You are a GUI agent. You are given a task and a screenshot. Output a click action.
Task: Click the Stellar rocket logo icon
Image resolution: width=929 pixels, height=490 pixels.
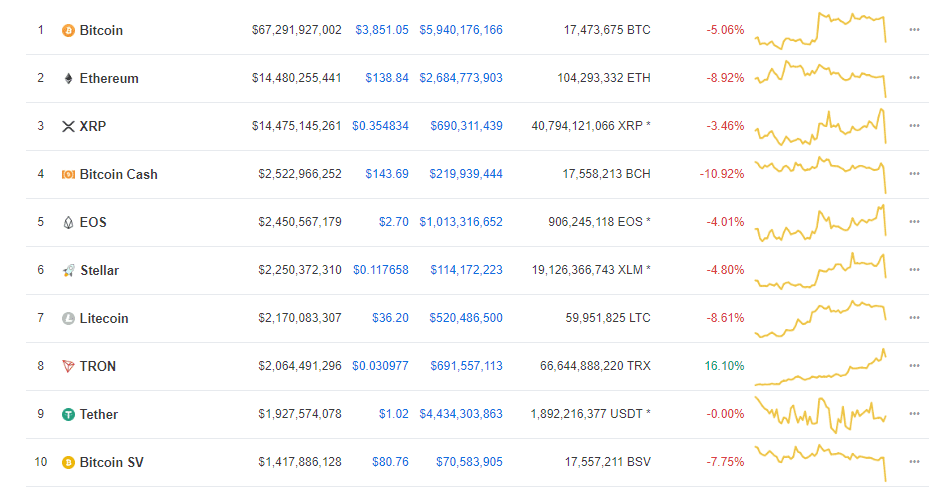point(69,270)
